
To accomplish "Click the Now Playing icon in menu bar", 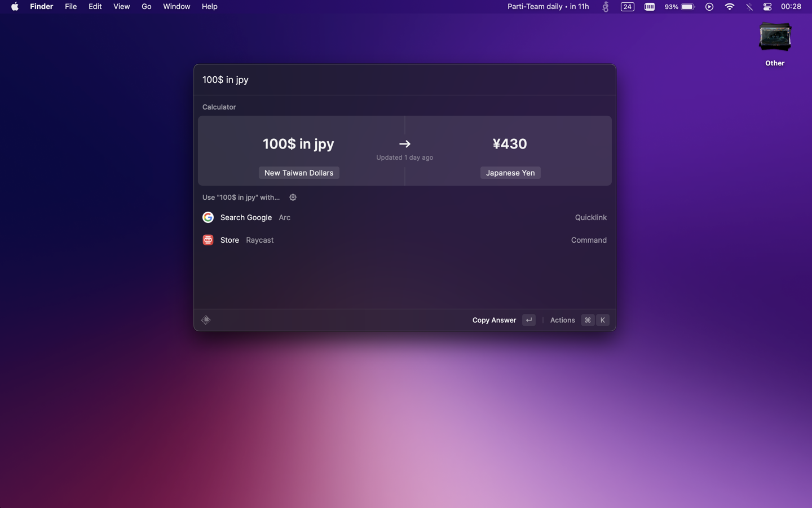I will click(x=709, y=7).
